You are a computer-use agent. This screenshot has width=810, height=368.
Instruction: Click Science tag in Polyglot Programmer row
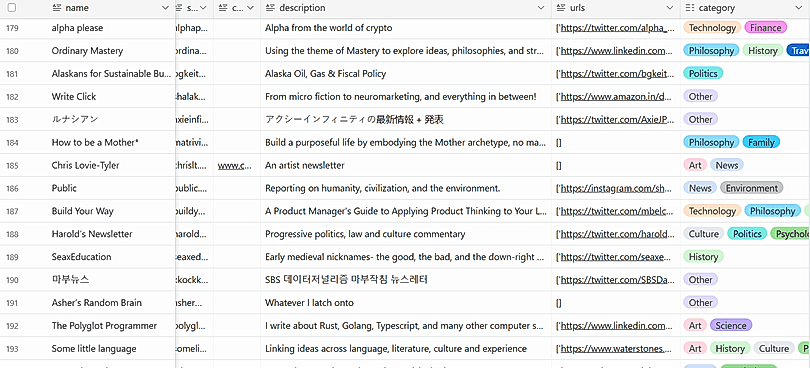[x=731, y=326]
